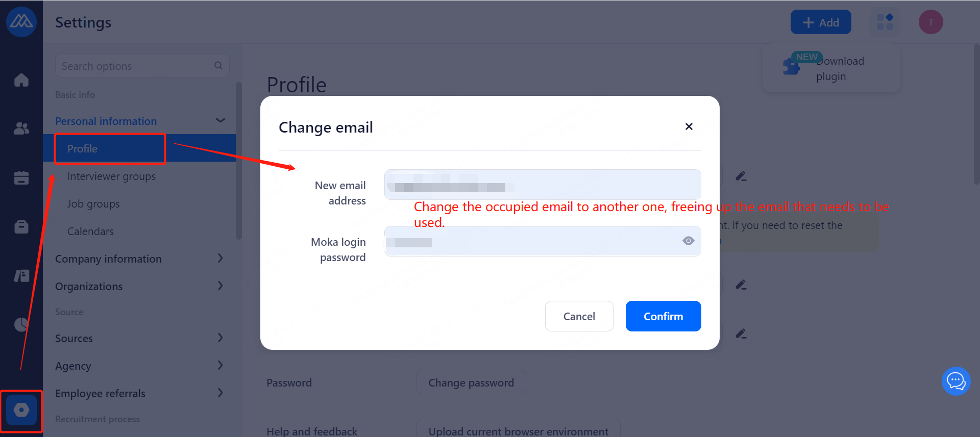Open the home icon in left sidebar
The width and height of the screenshot is (980, 437).
pyautogui.click(x=21, y=80)
